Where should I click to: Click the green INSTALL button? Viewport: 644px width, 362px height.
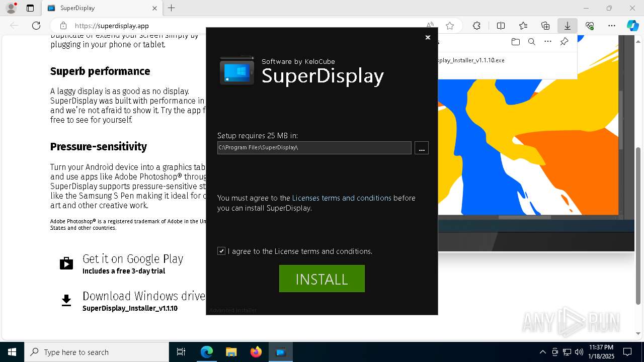(x=322, y=279)
